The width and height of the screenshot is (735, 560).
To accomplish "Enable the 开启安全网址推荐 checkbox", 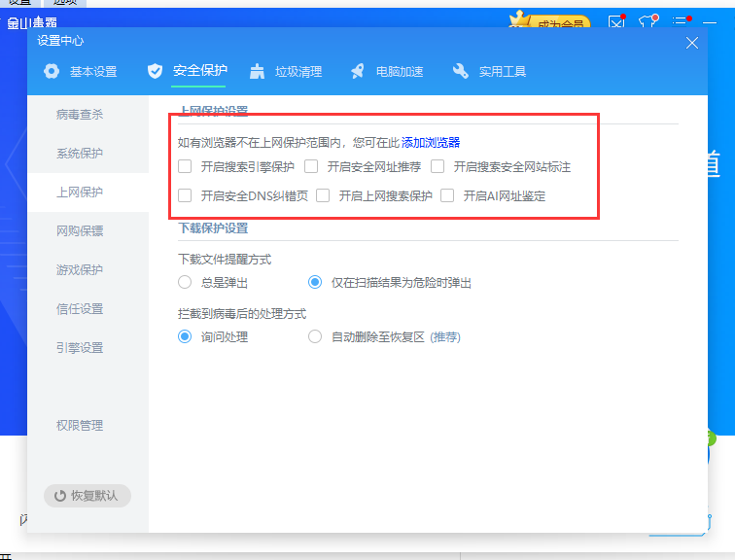I will pyautogui.click(x=311, y=166).
